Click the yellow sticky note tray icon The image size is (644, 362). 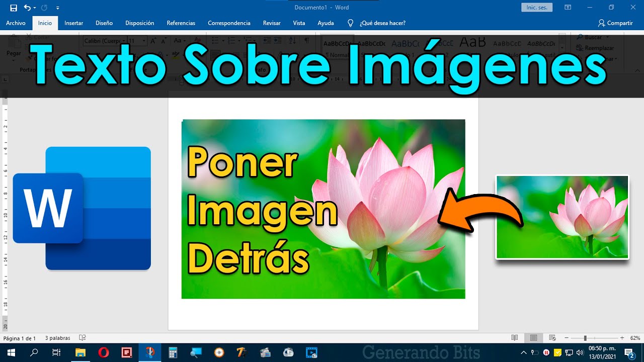click(557, 352)
